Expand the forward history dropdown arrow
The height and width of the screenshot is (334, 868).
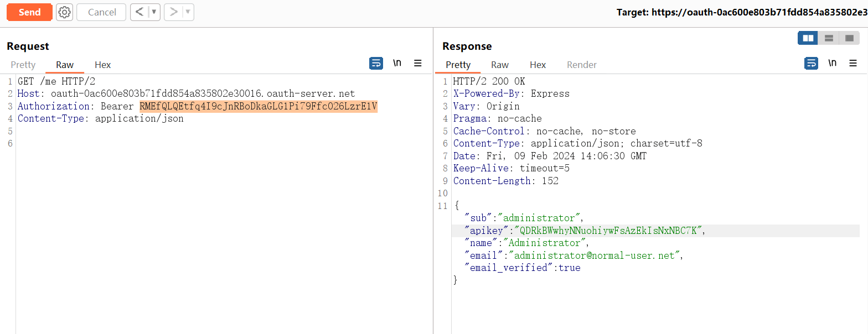(188, 12)
